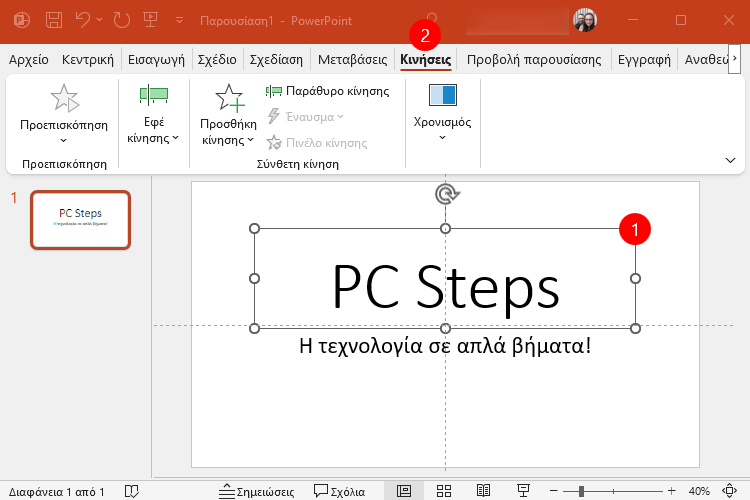Click the rotation handle above the title

(x=447, y=194)
